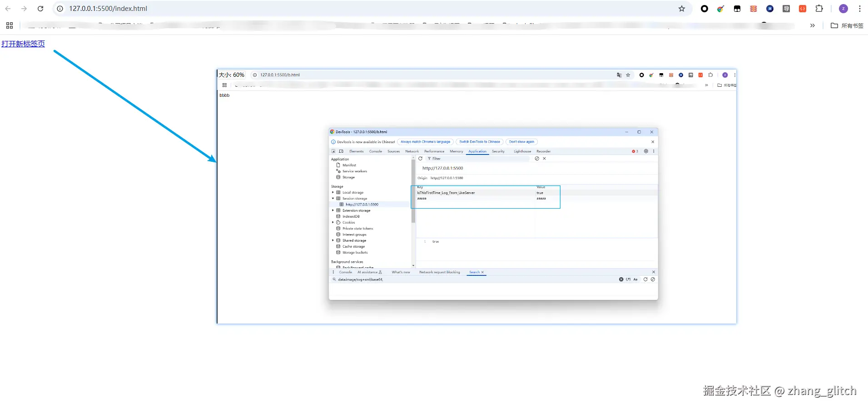The image size is (868, 409).
Task: Open the Sources tab
Action: coord(394,151)
